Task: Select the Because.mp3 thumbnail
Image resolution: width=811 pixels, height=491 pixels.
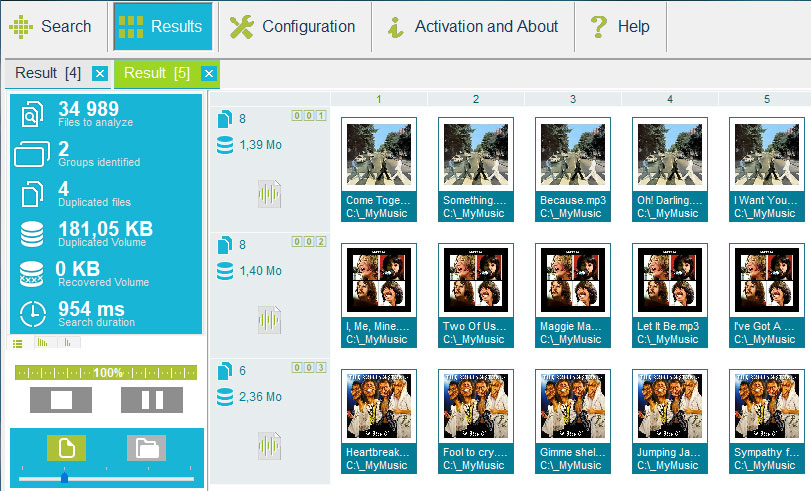Action: (573, 170)
